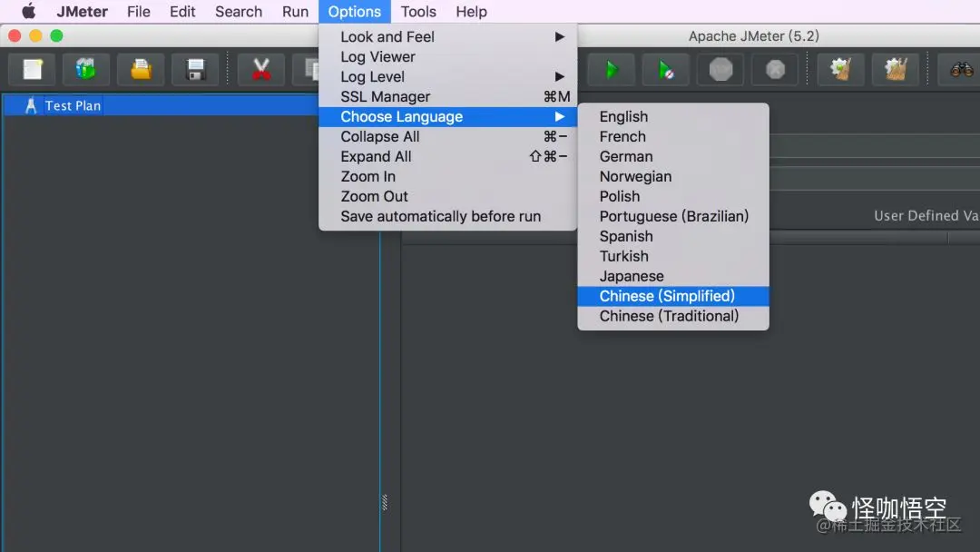Close the Options menu in the menu bar
The image size is (980, 552).
click(355, 11)
